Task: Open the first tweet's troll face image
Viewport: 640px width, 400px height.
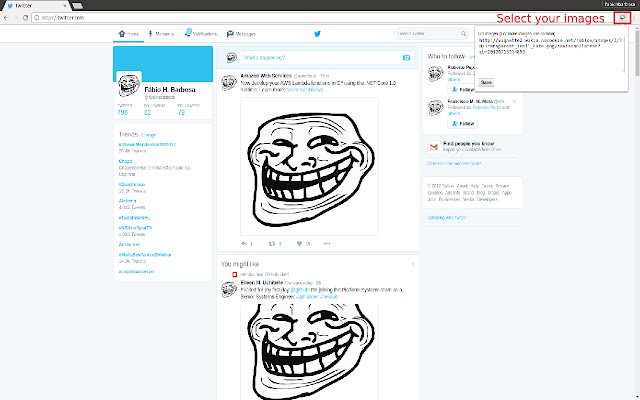Action: coord(309,166)
